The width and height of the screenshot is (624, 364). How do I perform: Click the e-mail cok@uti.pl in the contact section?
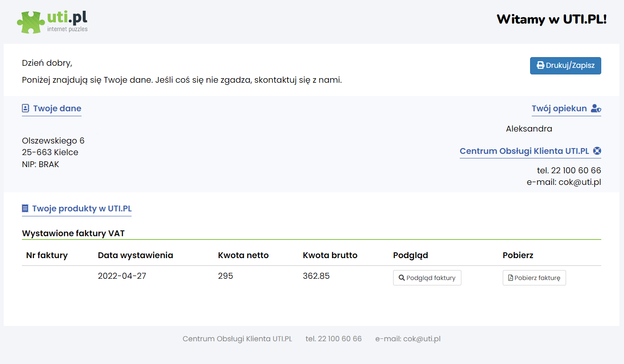coord(579,182)
